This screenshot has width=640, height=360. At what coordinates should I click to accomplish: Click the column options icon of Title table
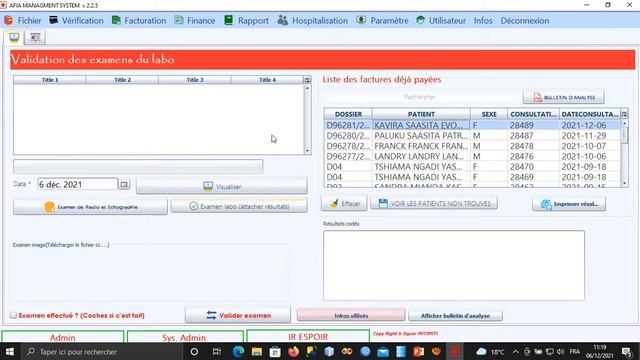pos(307,80)
